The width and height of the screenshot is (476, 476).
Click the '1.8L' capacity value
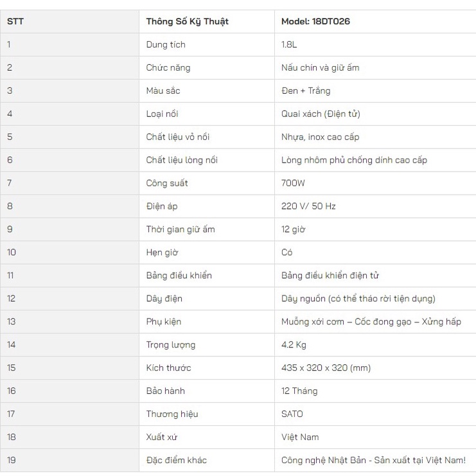(290, 44)
